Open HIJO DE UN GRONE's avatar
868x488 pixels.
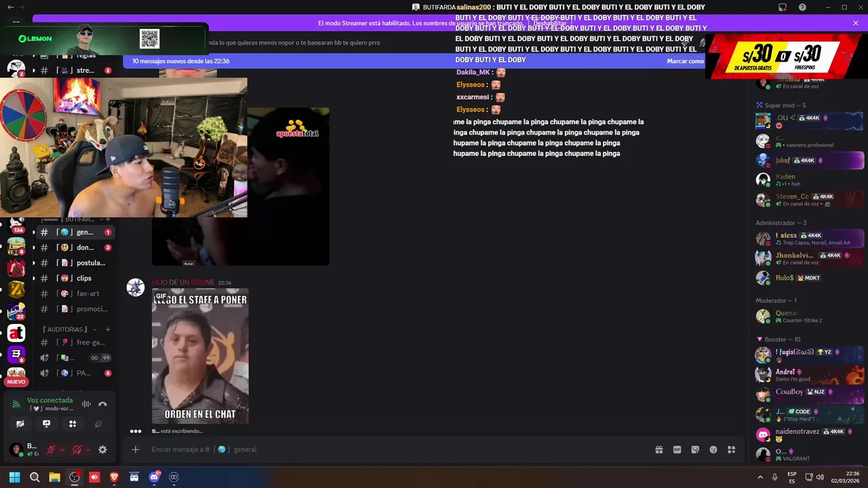pyautogui.click(x=136, y=287)
